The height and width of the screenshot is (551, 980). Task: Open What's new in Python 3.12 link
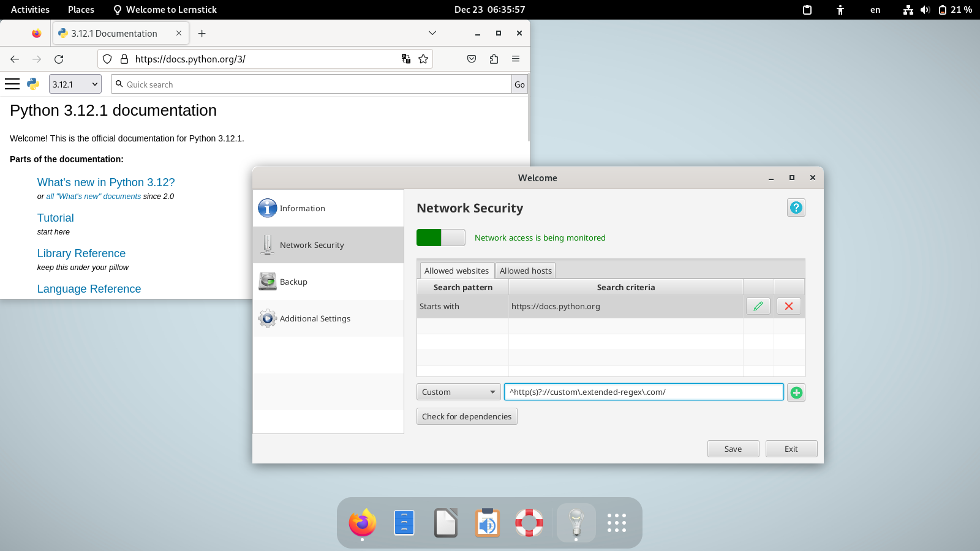(106, 182)
